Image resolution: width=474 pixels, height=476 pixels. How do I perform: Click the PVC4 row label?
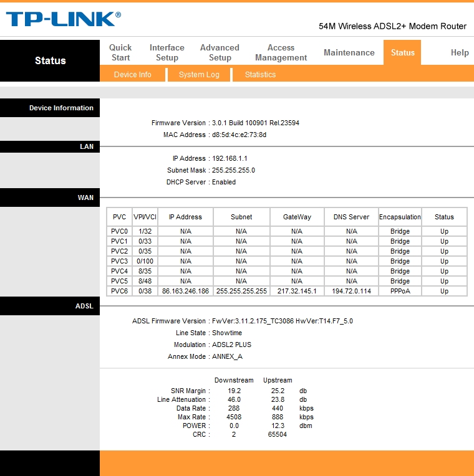point(119,271)
